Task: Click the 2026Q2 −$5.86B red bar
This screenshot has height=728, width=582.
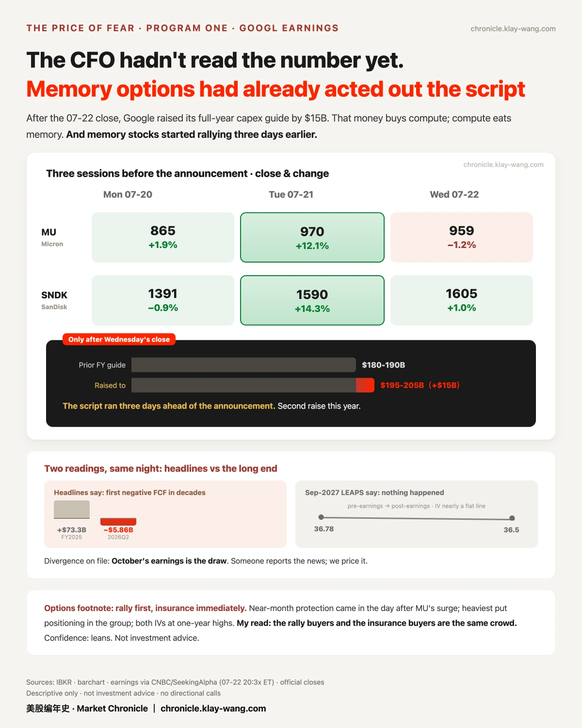Action: 118,522
